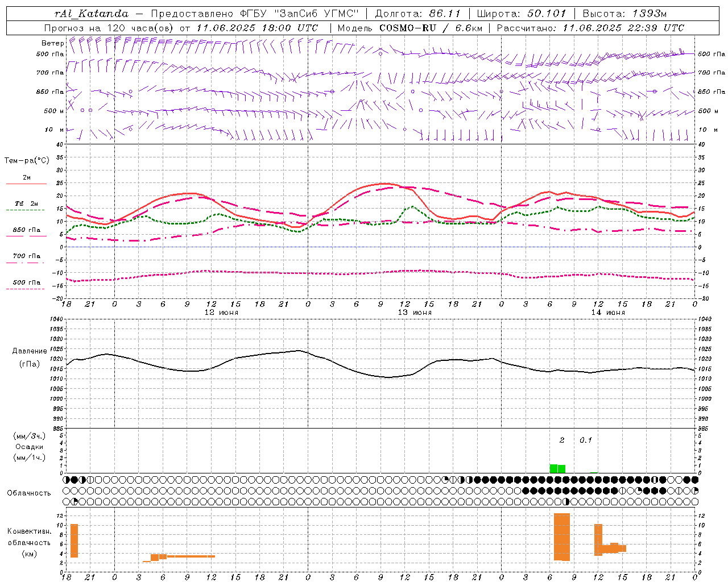
Task: Click the Td 2м dew point legend entry
Action: point(26,203)
